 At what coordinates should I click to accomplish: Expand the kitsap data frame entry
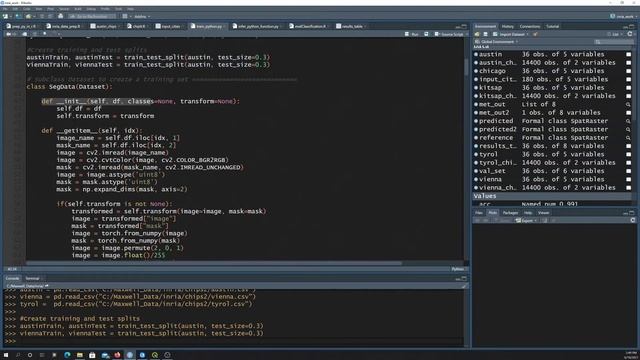click(x=476, y=88)
